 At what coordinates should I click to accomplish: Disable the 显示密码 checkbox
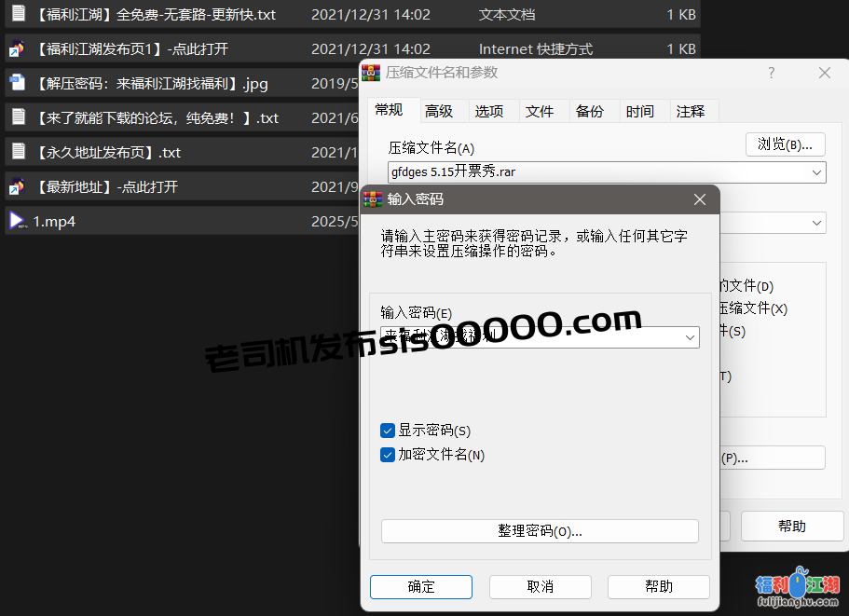click(x=388, y=431)
